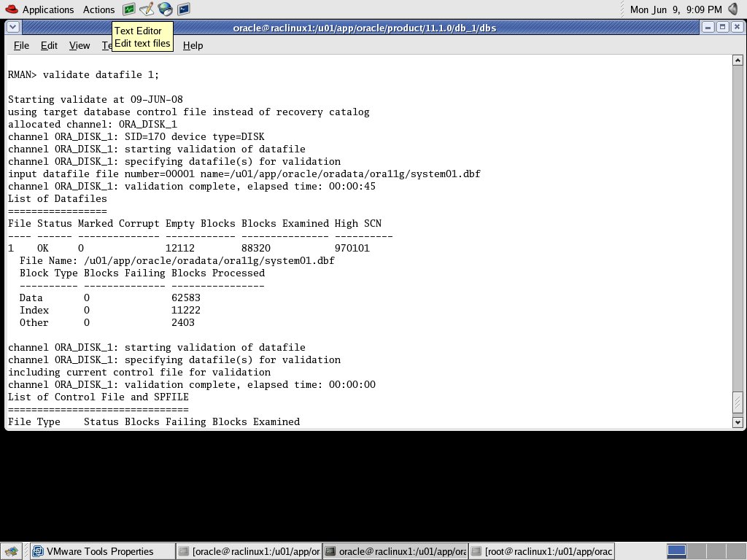
Task: Click the elapsed time 00:00:00 line
Action: pyautogui.click(x=192, y=384)
